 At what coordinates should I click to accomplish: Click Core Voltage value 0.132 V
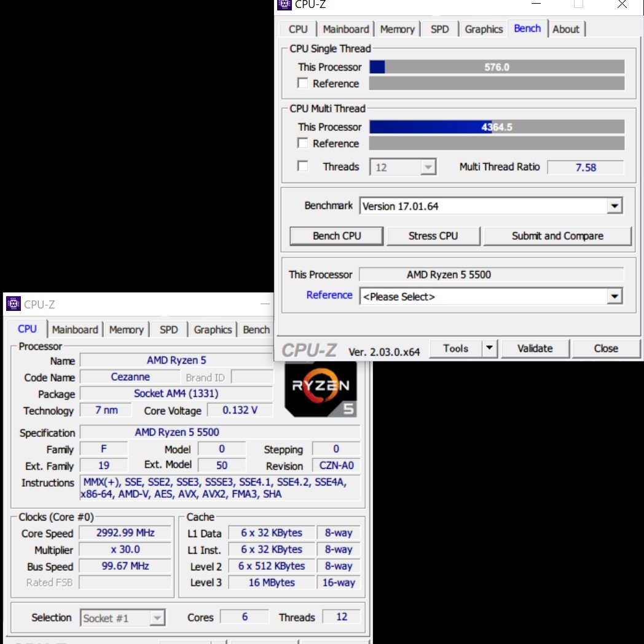pyautogui.click(x=240, y=410)
